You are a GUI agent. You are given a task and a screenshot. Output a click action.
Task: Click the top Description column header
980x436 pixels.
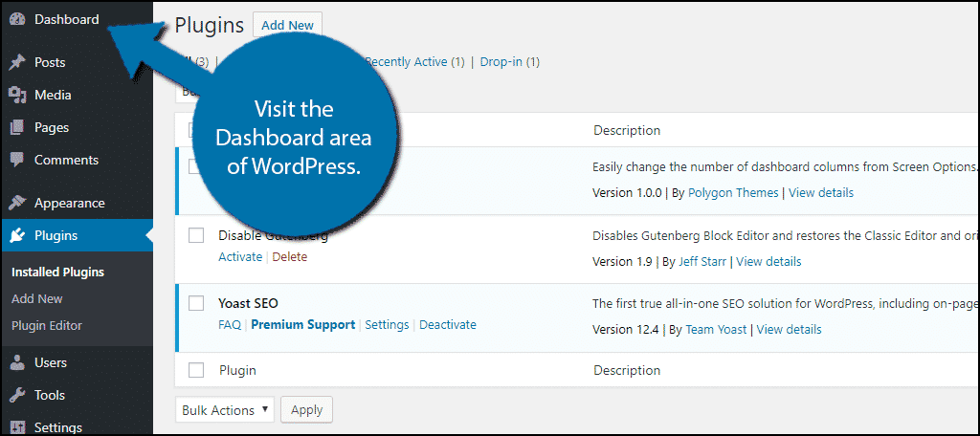point(627,131)
